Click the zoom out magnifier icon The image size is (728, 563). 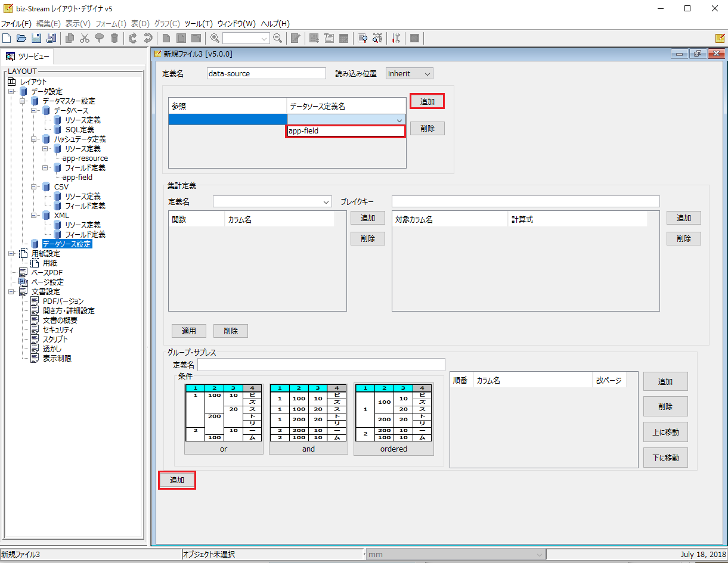point(277,38)
